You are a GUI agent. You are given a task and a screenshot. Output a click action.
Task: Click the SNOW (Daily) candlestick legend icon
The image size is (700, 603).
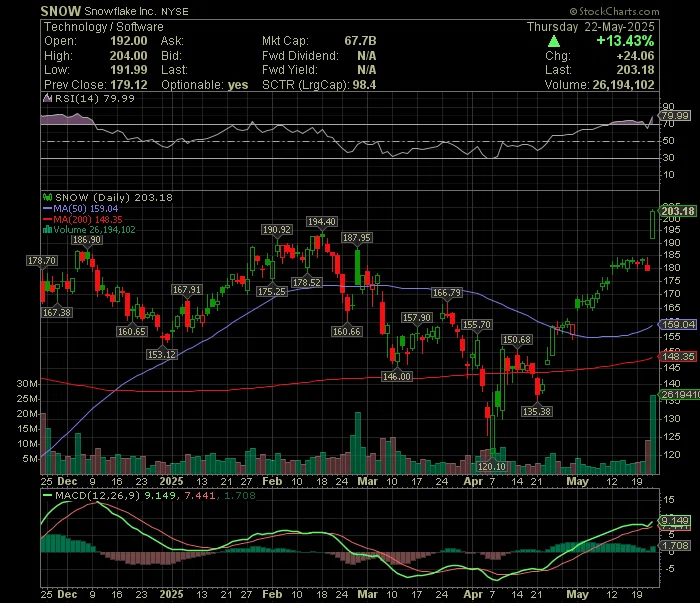(x=47, y=197)
